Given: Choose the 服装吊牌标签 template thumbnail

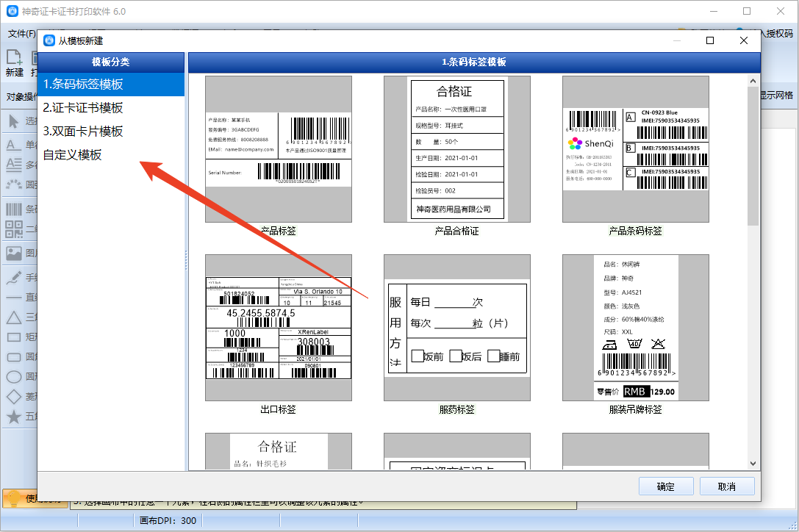Looking at the screenshot, I should 635,328.
